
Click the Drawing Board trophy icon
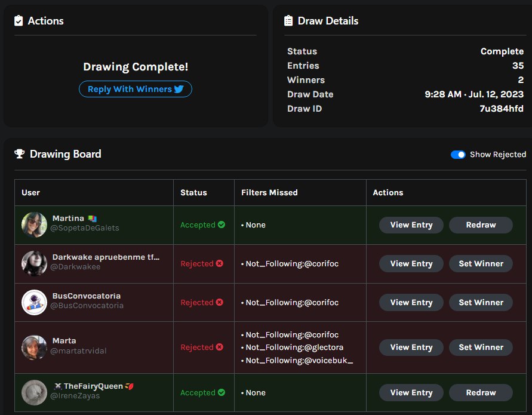tap(19, 153)
